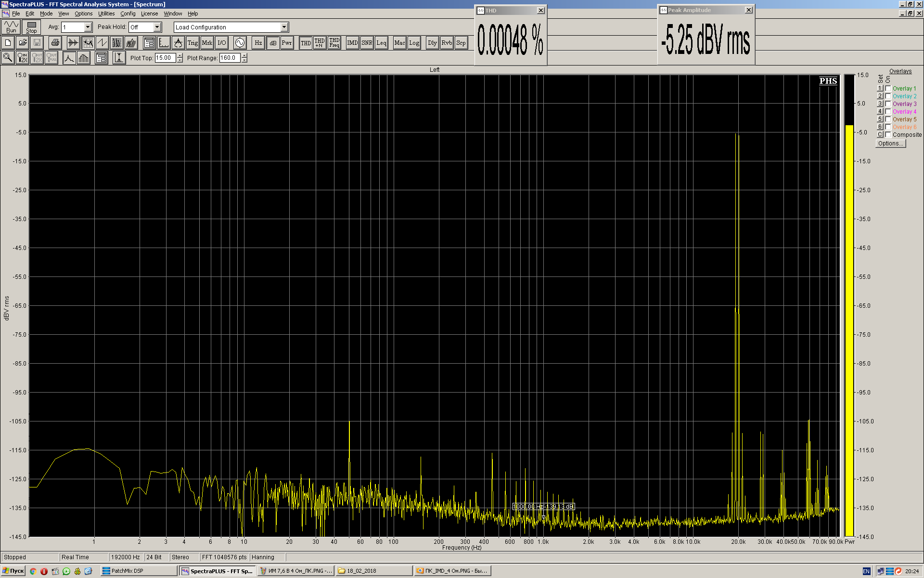The height and width of the screenshot is (578, 924).
Task: Print the spectrum with printer icon
Action: tap(55, 43)
